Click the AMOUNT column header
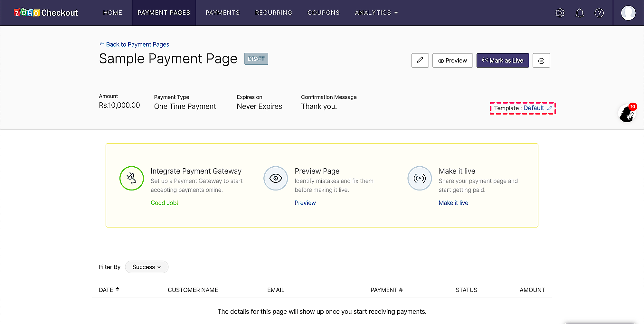The width and height of the screenshot is (644, 324). pos(532,290)
